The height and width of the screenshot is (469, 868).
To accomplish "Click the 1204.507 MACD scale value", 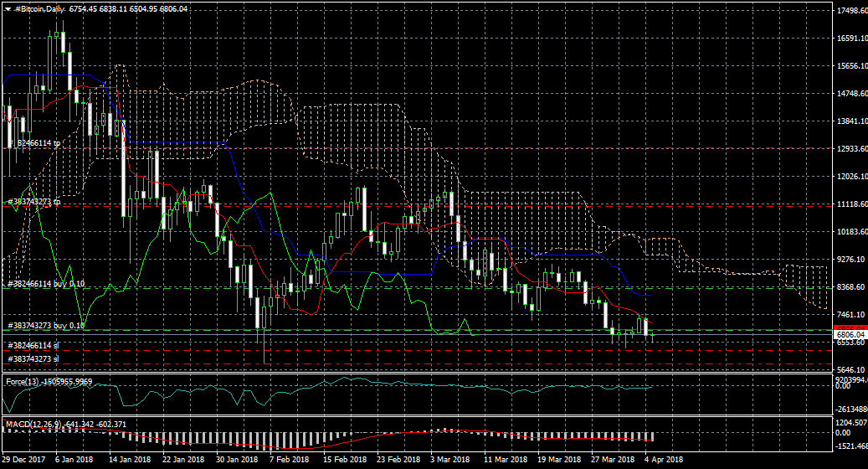I will click(x=851, y=423).
